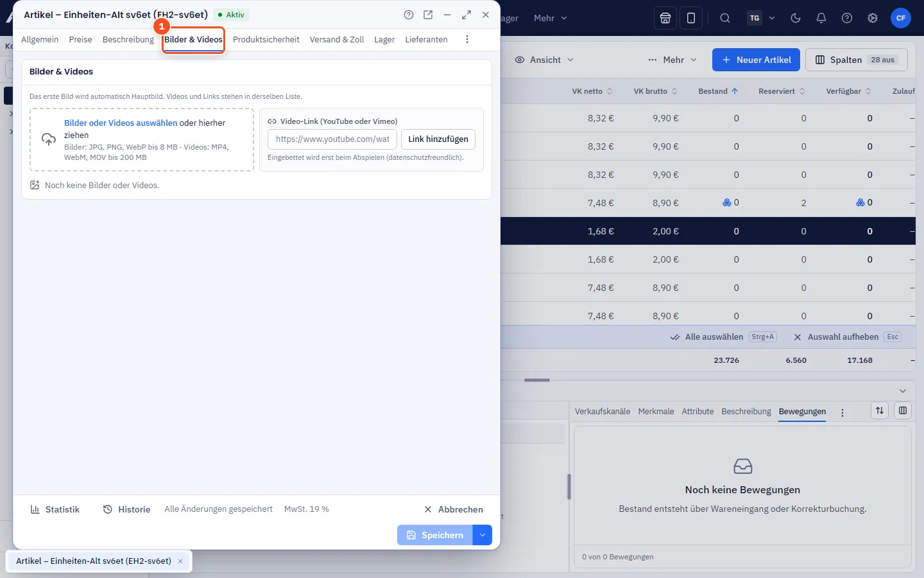
Task: Open the Produktsicherheit tab
Action: tap(266, 40)
